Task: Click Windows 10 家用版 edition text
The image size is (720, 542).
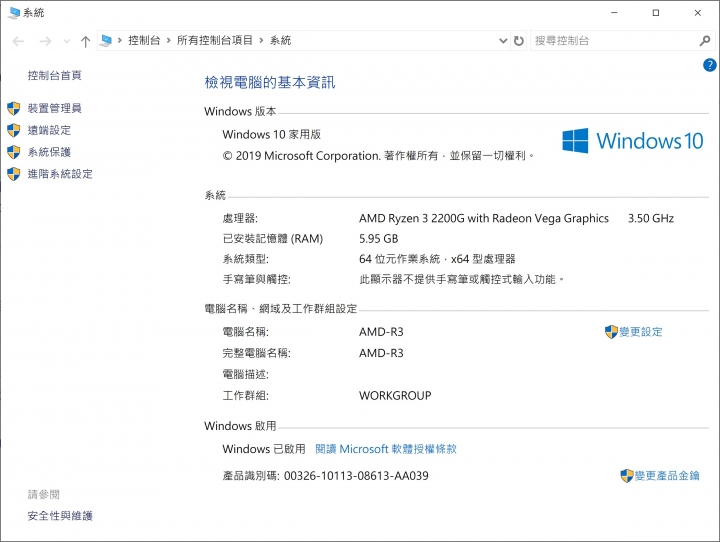Action: tap(272, 135)
